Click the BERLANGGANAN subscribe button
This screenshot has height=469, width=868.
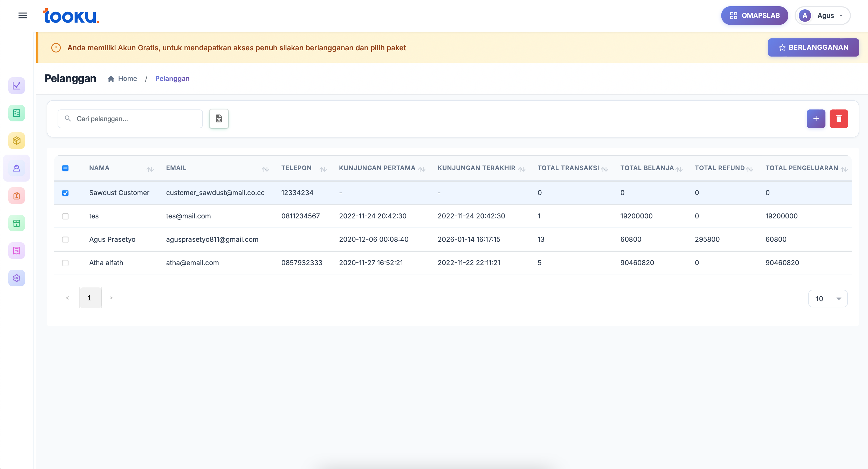point(813,47)
